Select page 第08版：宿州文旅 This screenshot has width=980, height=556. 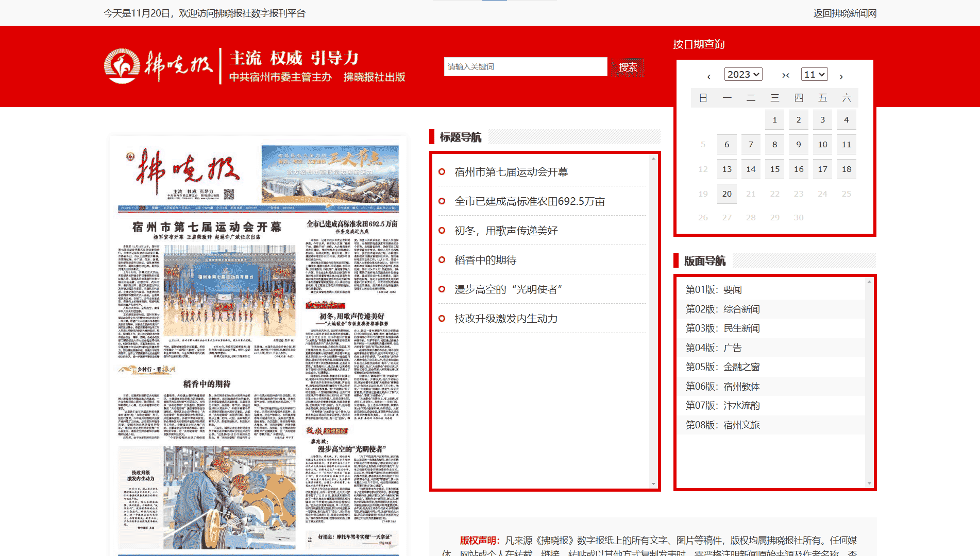(x=722, y=425)
